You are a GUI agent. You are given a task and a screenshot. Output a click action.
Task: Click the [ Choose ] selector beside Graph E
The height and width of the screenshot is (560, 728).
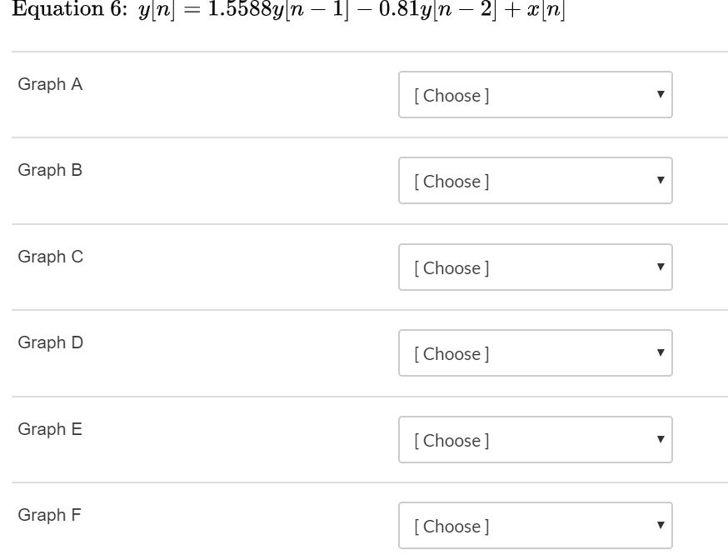(536, 440)
